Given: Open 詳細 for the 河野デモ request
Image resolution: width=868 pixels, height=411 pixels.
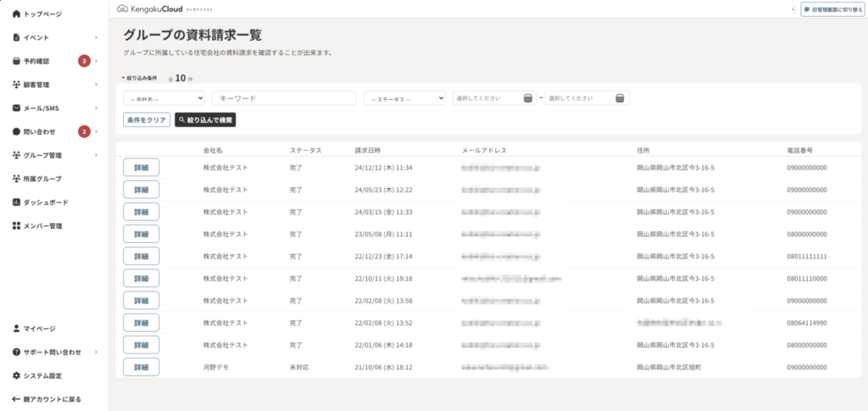Looking at the screenshot, I should [141, 367].
